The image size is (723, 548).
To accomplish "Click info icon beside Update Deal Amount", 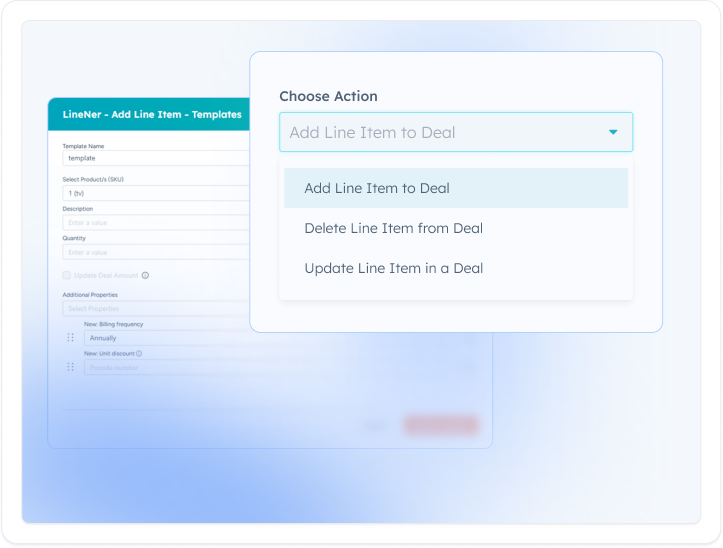I will [x=146, y=275].
